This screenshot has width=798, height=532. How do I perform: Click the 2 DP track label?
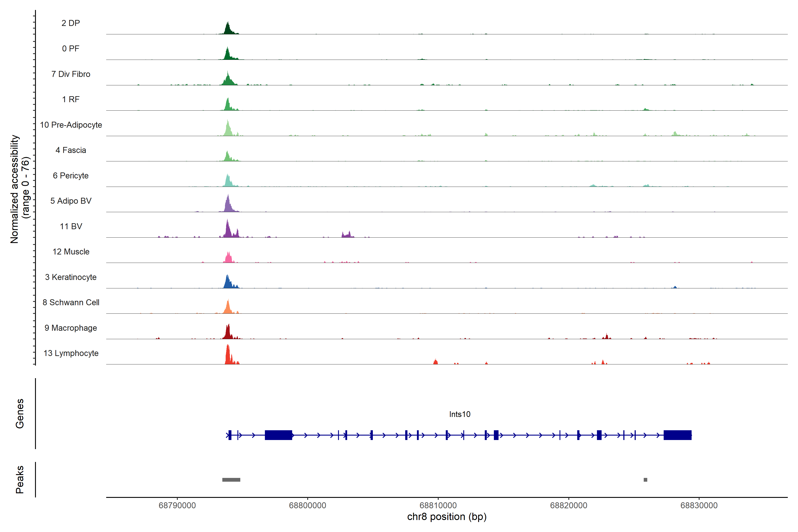[x=70, y=23]
